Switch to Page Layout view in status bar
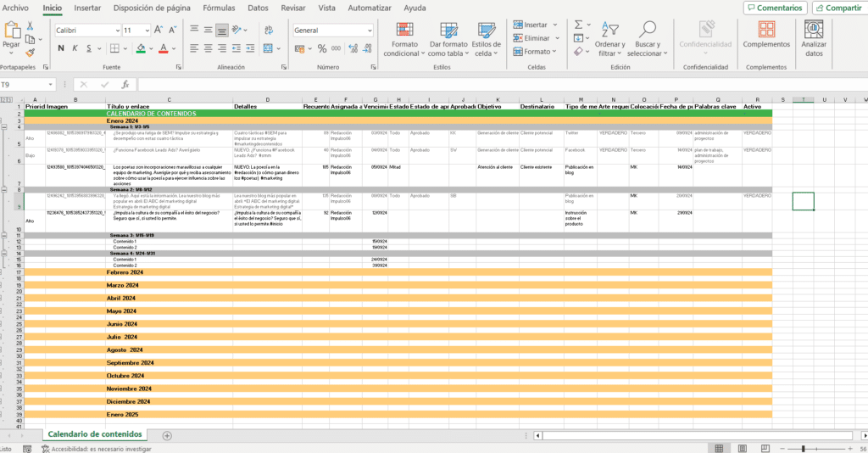The image size is (868, 453). [743, 448]
